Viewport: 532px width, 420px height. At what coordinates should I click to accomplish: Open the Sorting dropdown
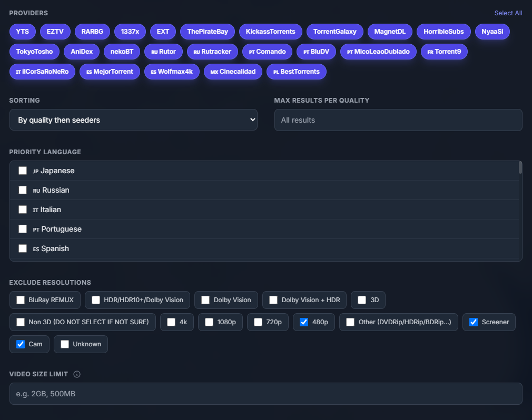click(x=133, y=119)
